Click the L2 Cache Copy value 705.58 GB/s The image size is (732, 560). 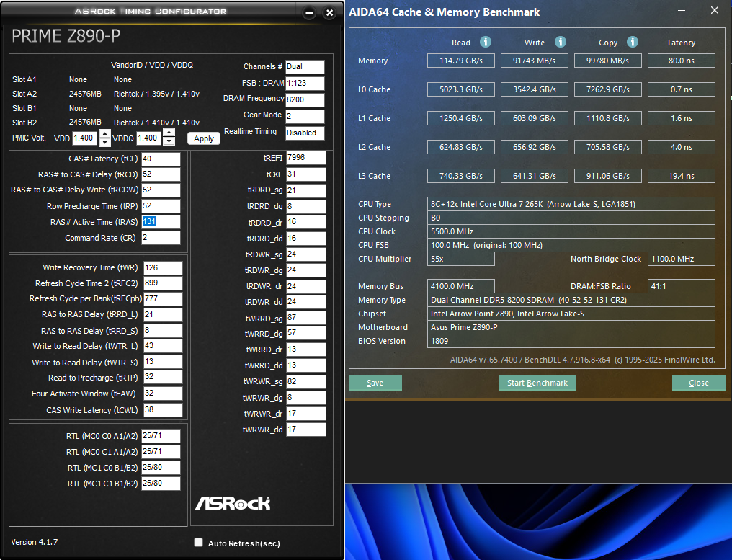[x=607, y=147]
